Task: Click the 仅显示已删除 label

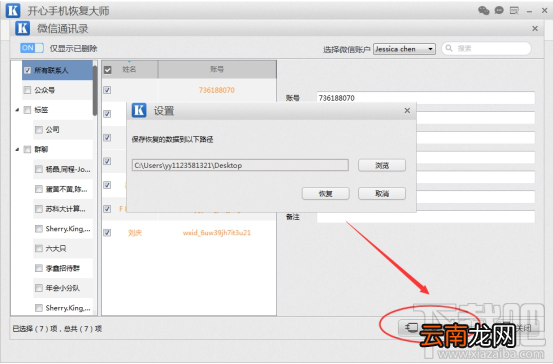Action: [73, 48]
